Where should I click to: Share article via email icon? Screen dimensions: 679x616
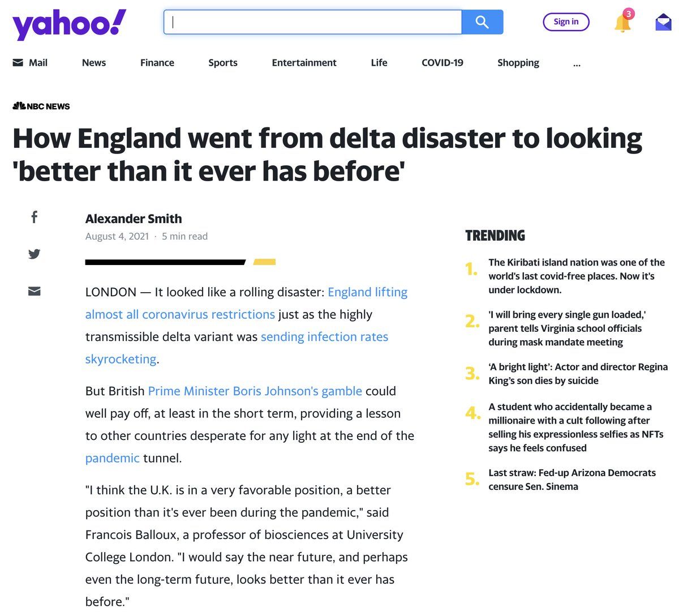(x=35, y=291)
